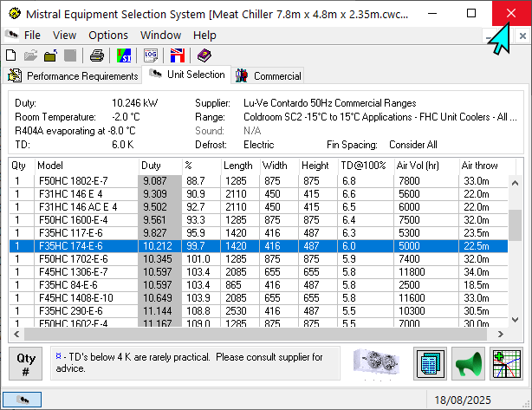Select model F31HC 146 E 4 row

tap(258, 194)
